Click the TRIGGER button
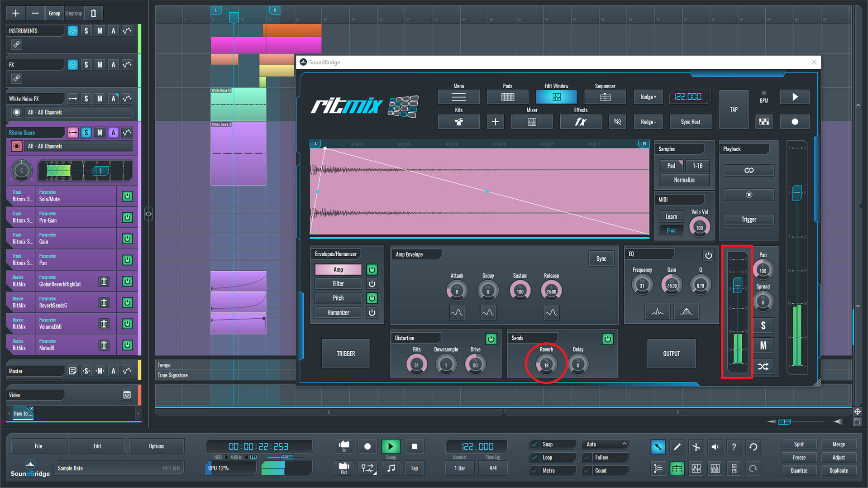The height and width of the screenshot is (488, 868). tap(346, 354)
